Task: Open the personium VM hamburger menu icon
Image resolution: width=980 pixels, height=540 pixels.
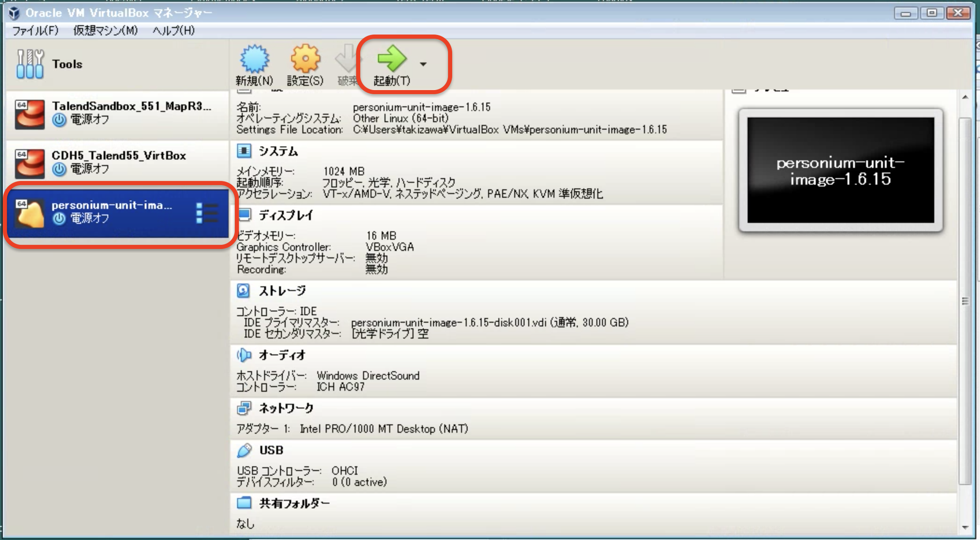Action: pyautogui.click(x=207, y=213)
